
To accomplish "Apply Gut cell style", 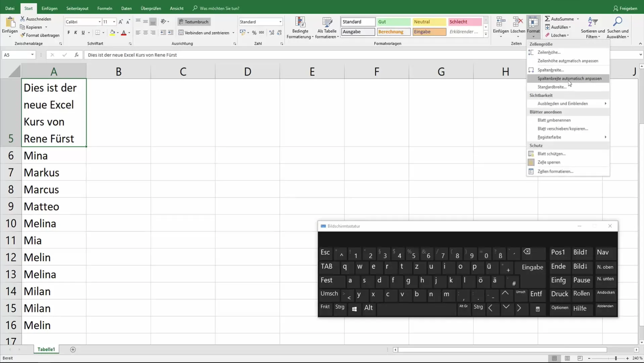I will pos(393,22).
